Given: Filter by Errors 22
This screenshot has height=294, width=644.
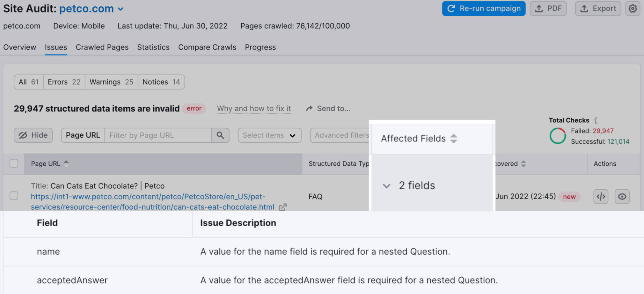Looking at the screenshot, I should coord(64,82).
